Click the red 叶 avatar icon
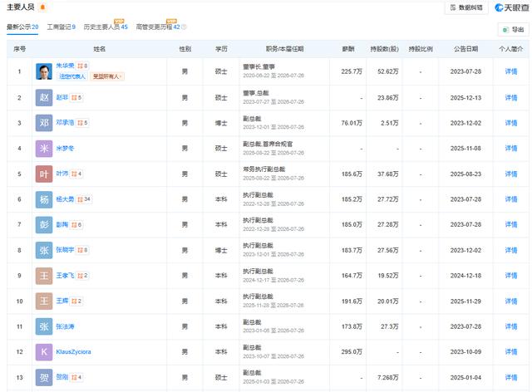Image resolution: width=532 pixels, height=392 pixels. [43, 174]
